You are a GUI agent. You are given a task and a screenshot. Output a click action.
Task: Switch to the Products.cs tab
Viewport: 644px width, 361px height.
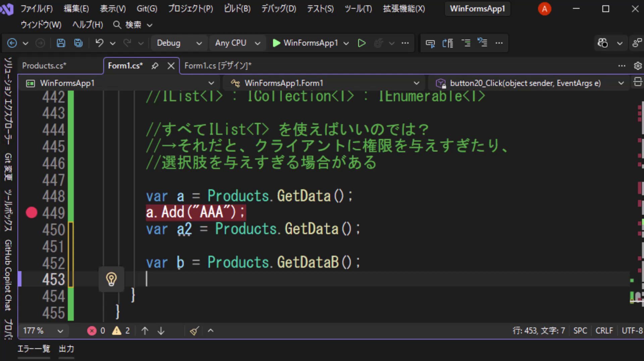(x=44, y=66)
